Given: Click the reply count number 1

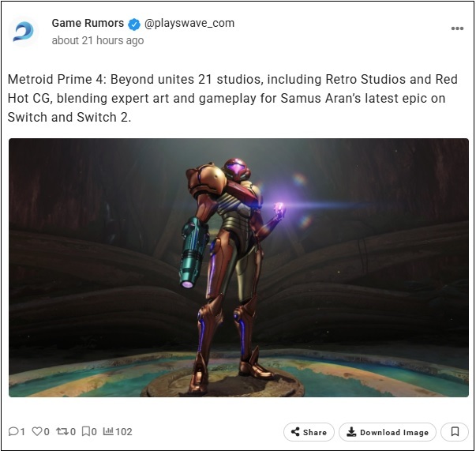Looking at the screenshot, I should click(22, 431).
